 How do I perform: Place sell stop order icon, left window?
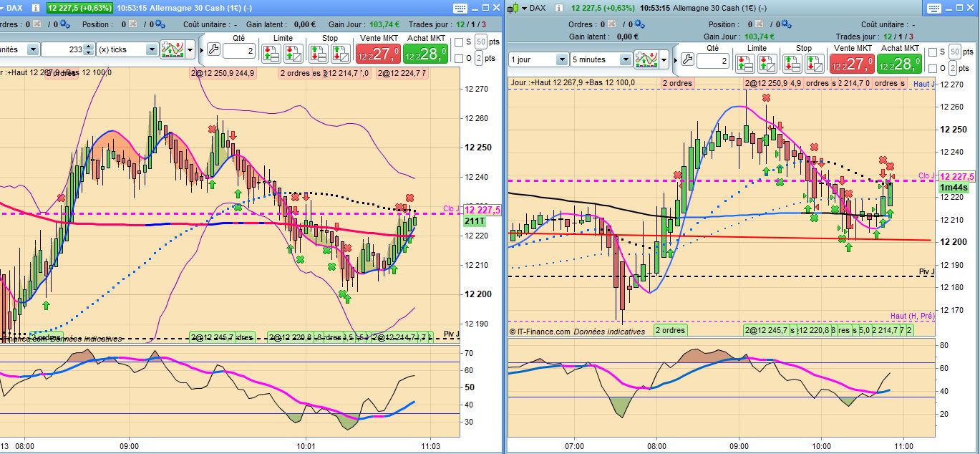point(340,53)
